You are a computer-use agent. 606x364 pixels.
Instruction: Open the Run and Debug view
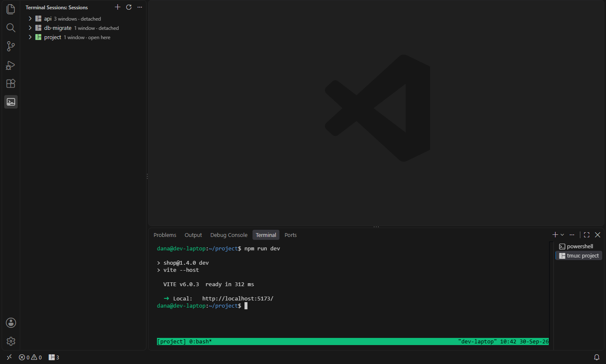pyautogui.click(x=11, y=65)
